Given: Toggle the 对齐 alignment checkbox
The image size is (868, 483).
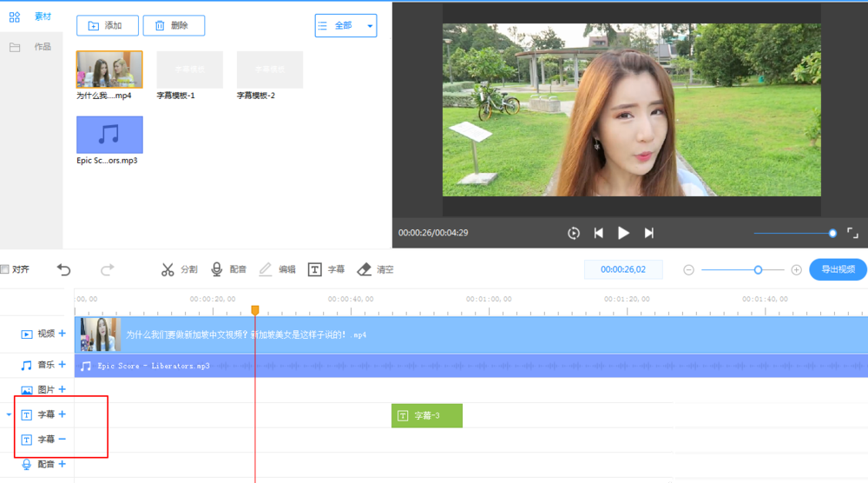Looking at the screenshot, I should click(x=4, y=269).
